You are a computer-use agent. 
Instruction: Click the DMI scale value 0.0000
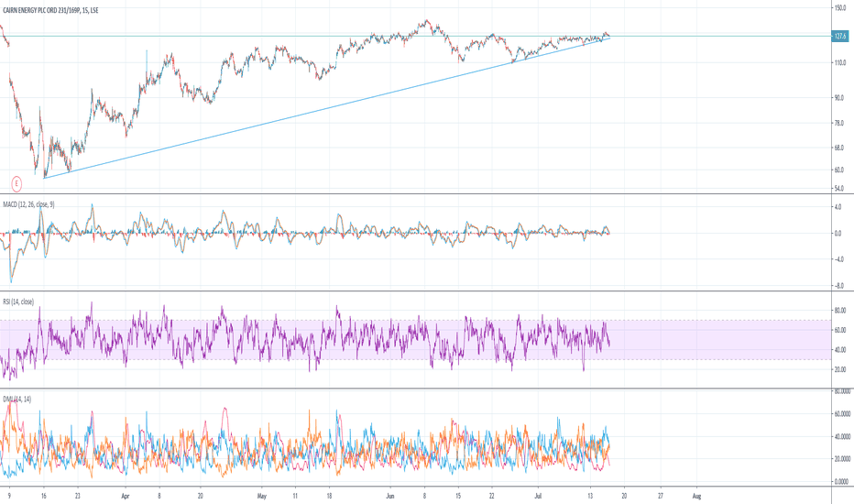click(x=842, y=482)
